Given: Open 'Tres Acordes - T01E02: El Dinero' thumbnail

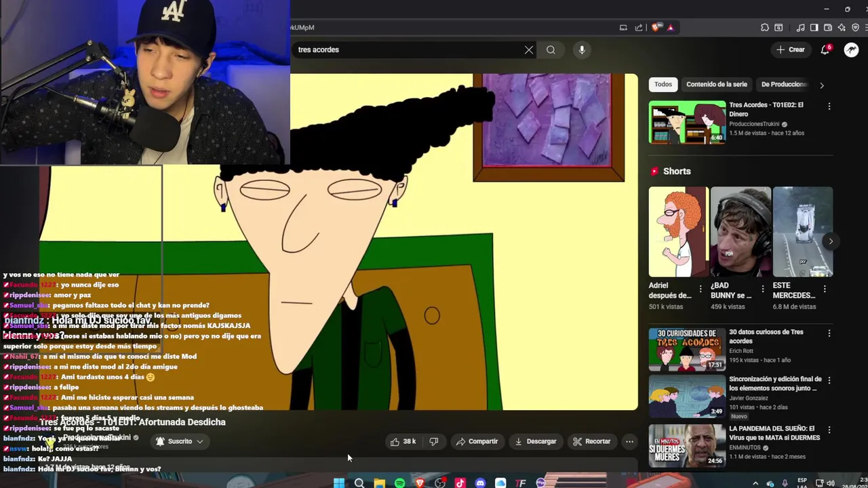Looking at the screenshot, I should pos(687,123).
